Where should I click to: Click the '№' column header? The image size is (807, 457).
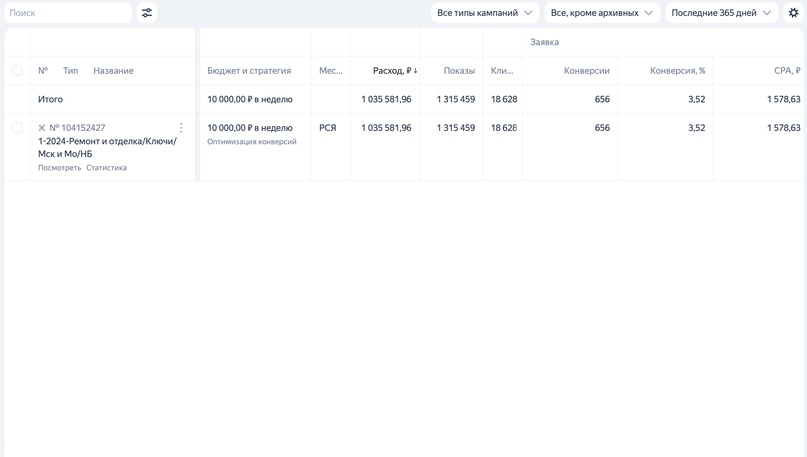[43, 71]
